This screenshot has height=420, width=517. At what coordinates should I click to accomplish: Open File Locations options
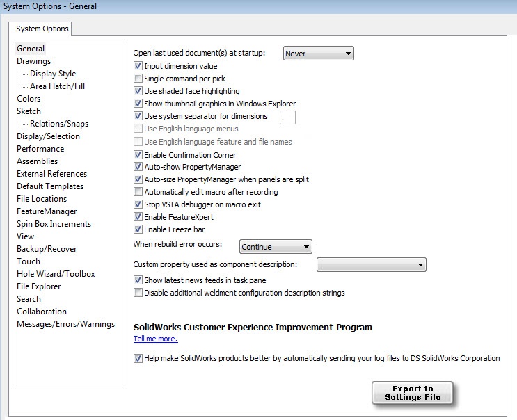coord(42,199)
